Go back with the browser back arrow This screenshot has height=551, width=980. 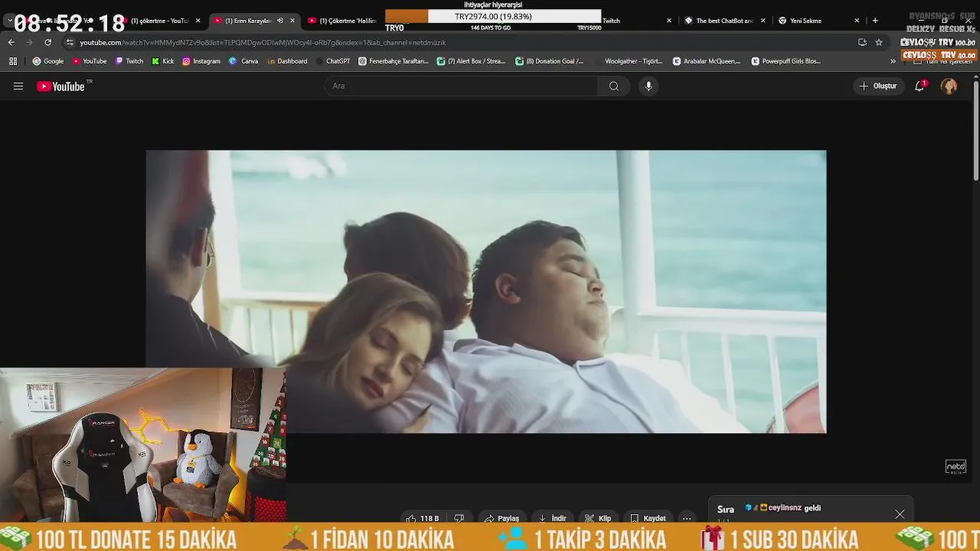[11, 42]
